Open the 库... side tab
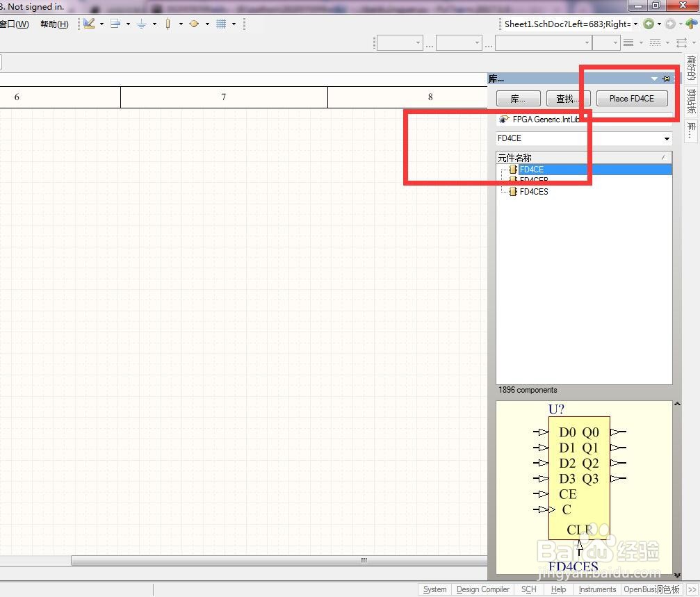Screen dimensions: 700x597 point(691,131)
